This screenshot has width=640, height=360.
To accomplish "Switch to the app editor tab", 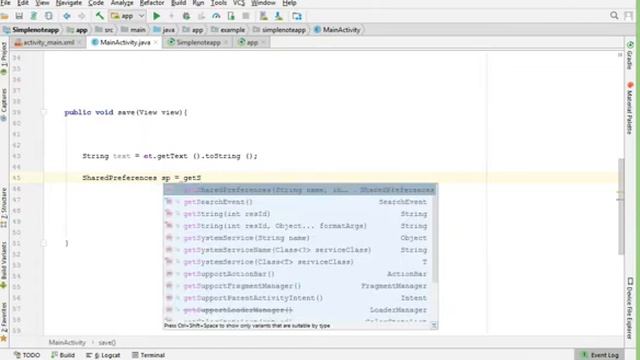I will tap(252, 42).
